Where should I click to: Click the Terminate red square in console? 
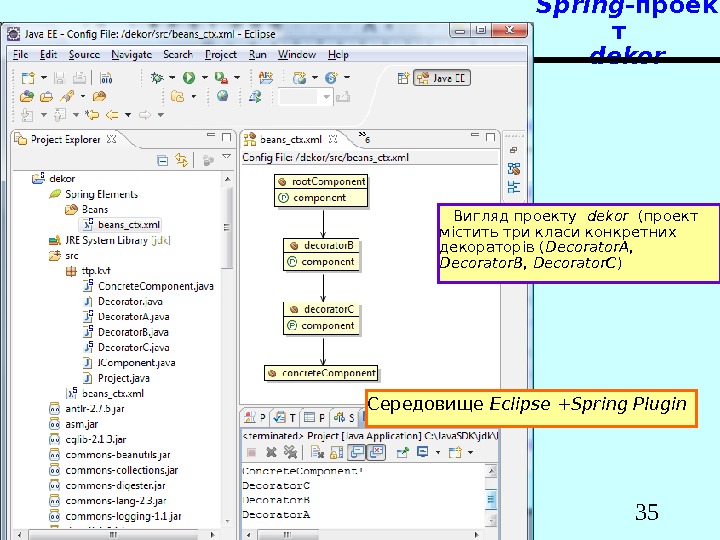[251, 452]
